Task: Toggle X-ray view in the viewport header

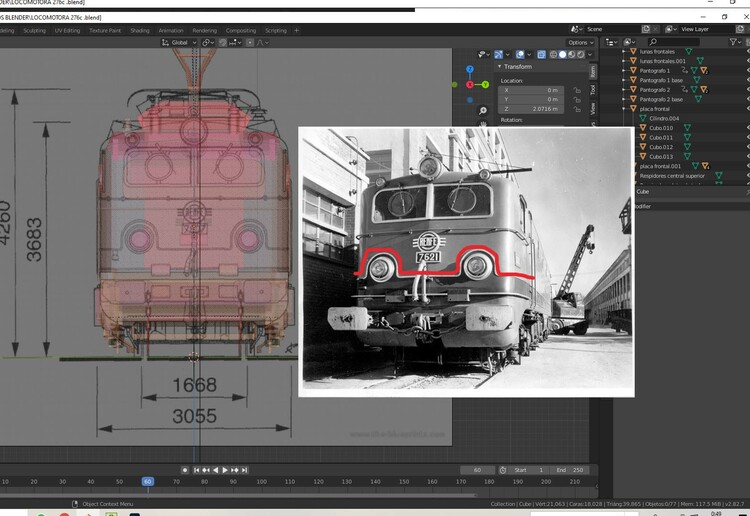Action: point(541,55)
